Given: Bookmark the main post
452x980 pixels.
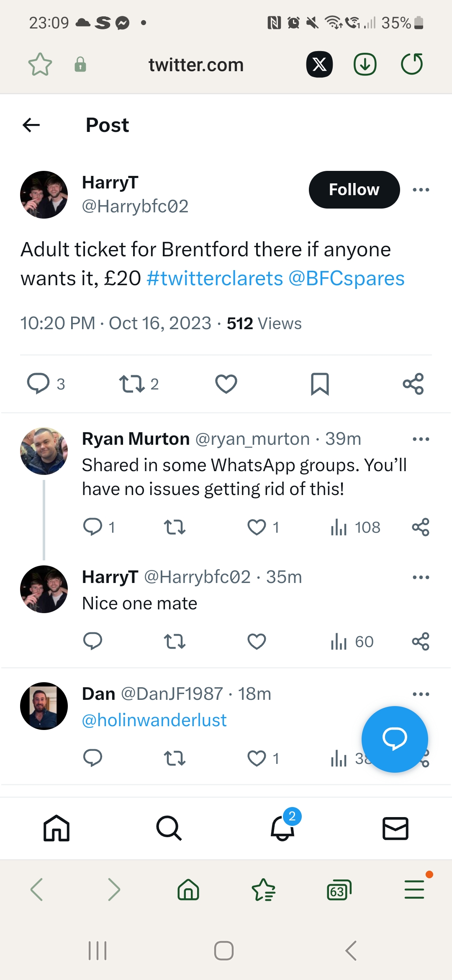Looking at the screenshot, I should point(320,384).
